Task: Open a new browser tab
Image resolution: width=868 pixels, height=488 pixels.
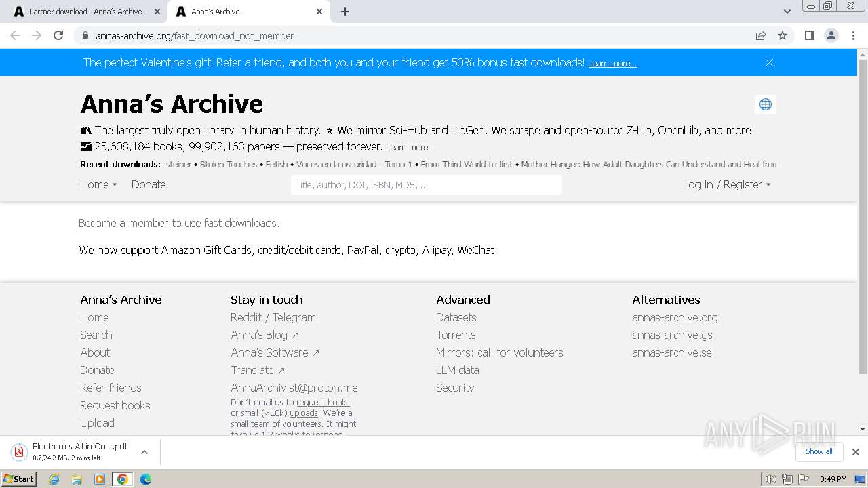Action: tap(344, 12)
